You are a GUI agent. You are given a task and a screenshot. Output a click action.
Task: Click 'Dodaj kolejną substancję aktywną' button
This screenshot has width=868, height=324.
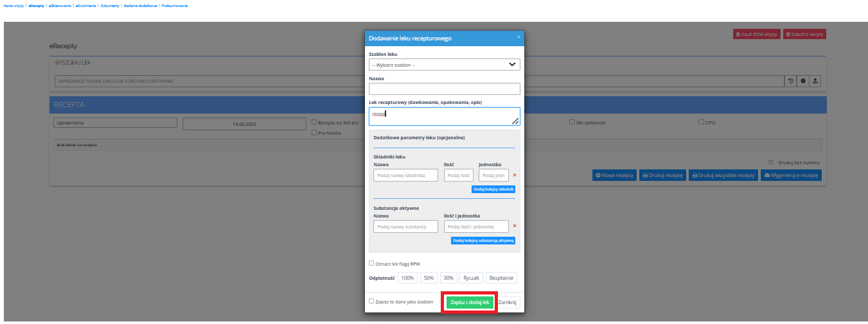(x=483, y=241)
